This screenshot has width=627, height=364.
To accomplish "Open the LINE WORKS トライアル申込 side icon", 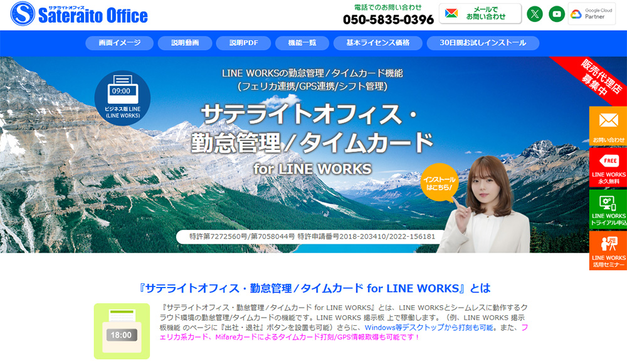I will click(608, 209).
